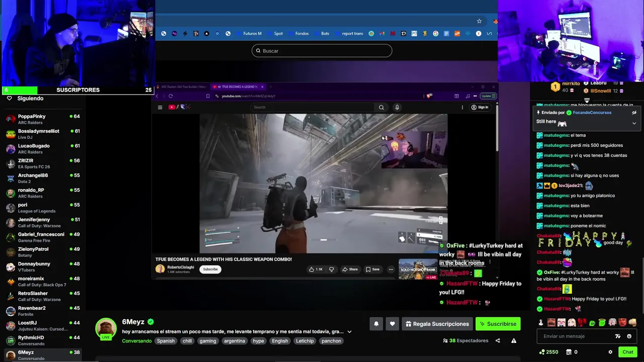Image resolution: width=644 pixels, height=362 pixels.
Task: Expand the pinned Still here message
Action: point(634,123)
